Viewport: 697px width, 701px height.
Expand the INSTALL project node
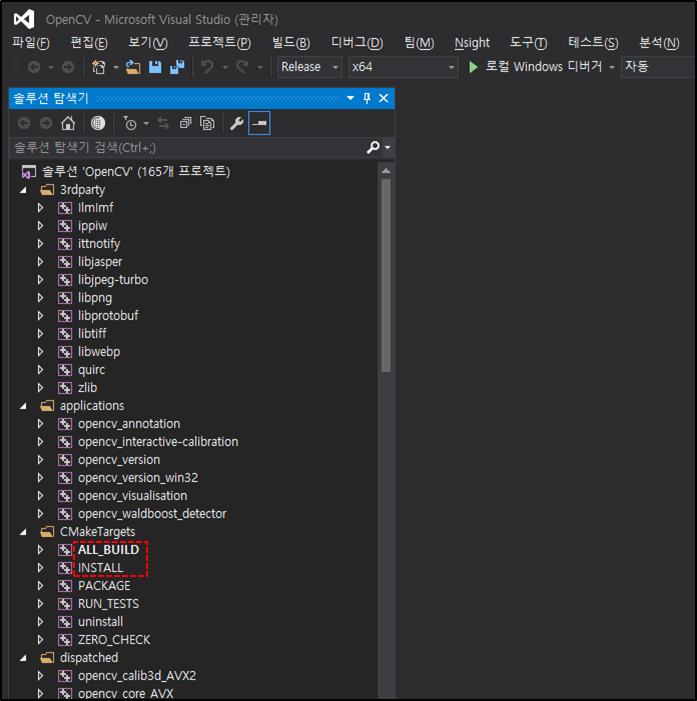tap(40, 568)
